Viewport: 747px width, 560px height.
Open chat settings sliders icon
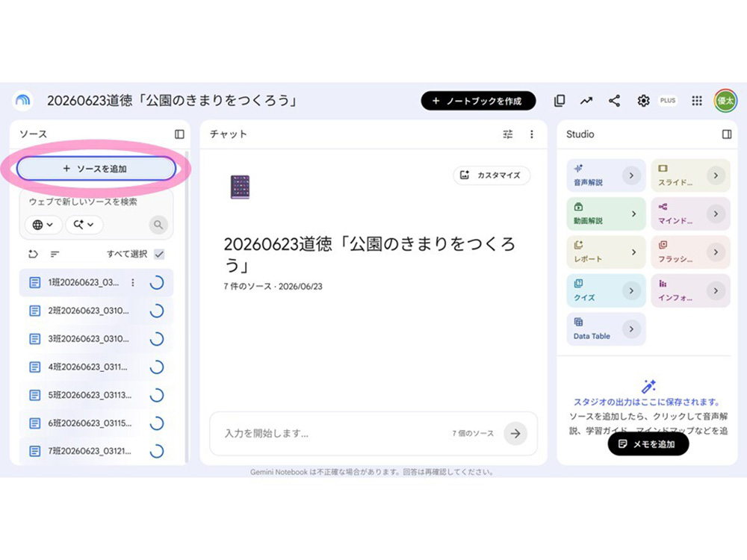tap(508, 134)
